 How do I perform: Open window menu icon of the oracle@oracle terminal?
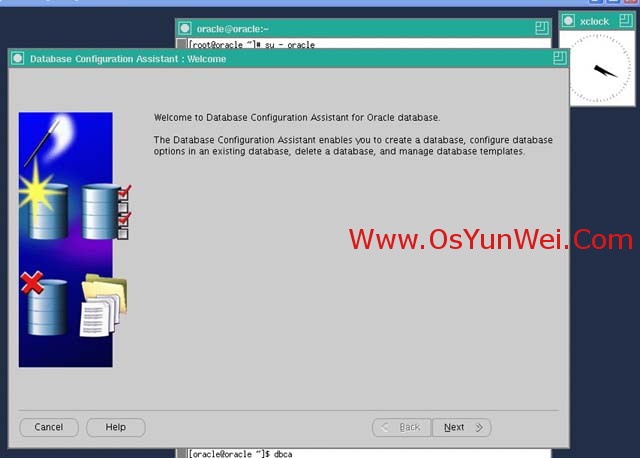[x=185, y=28]
